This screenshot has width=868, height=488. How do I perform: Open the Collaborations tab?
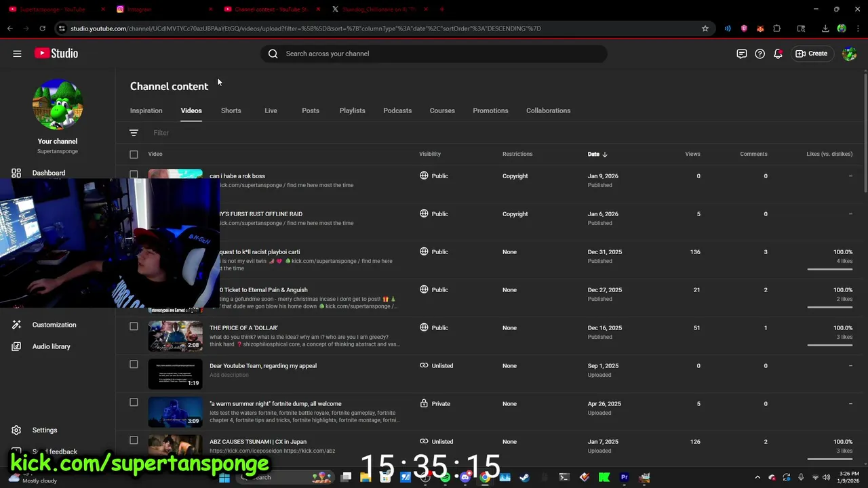tap(549, 110)
